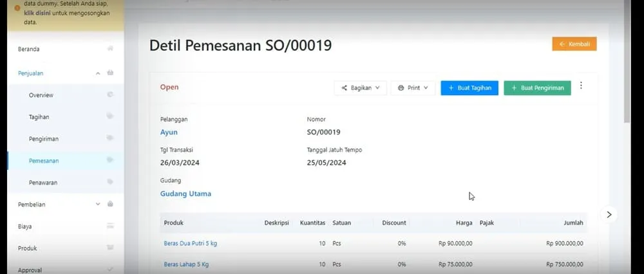Open Pengiriman in sidebar
The width and height of the screenshot is (644, 274).
tap(44, 139)
